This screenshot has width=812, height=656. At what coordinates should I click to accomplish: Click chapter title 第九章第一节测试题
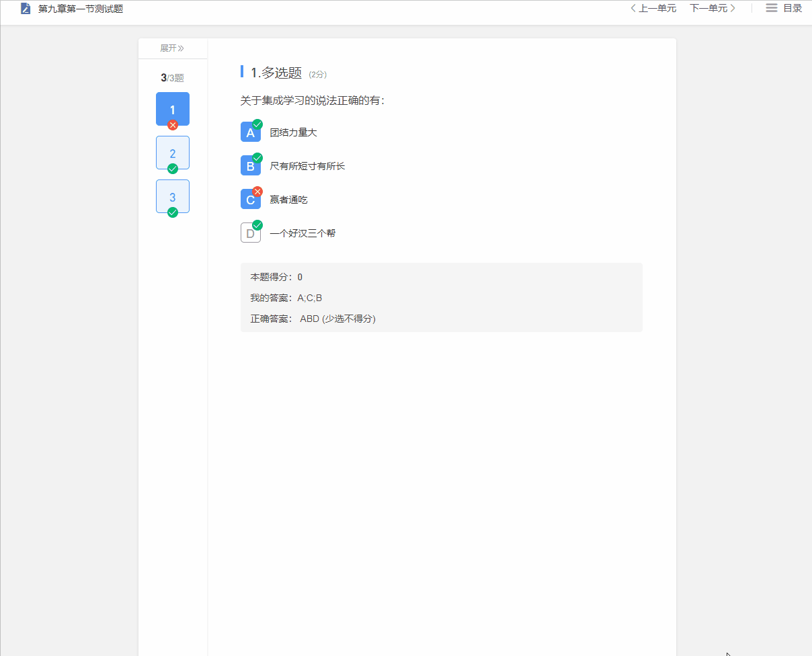click(x=81, y=9)
